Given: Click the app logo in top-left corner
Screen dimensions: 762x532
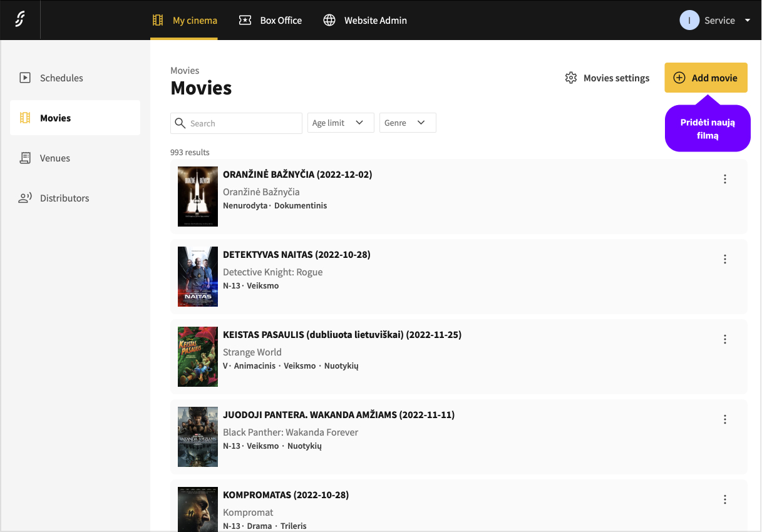Looking at the screenshot, I should (x=20, y=20).
